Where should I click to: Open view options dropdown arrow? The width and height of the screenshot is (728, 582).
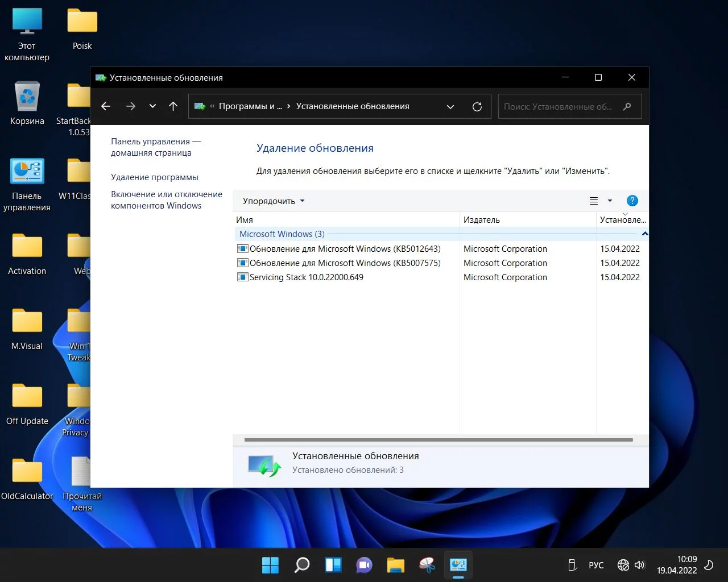pos(610,201)
